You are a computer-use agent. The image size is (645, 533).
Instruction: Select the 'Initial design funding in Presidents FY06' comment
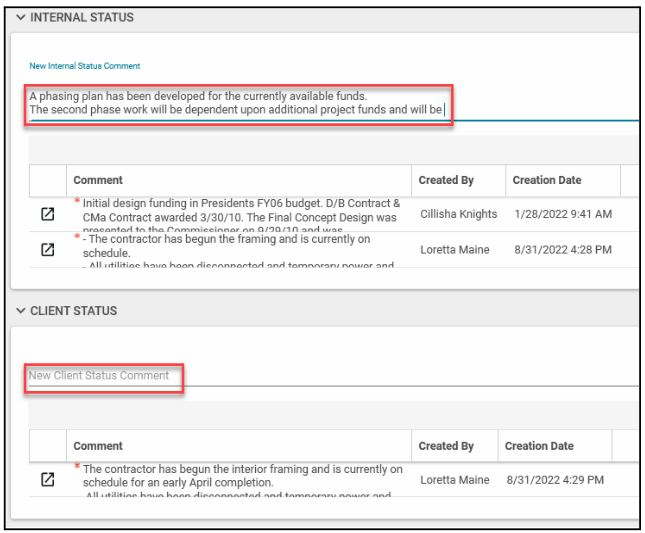(x=241, y=215)
